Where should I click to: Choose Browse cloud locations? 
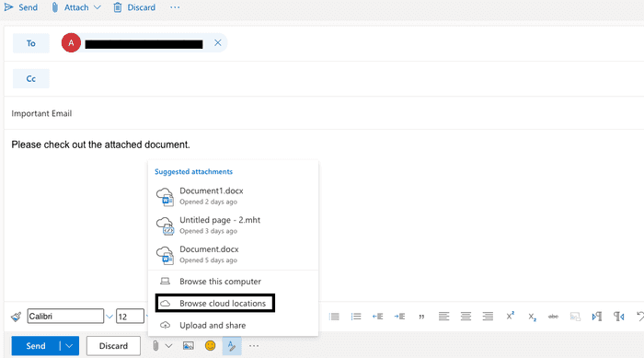pos(214,304)
